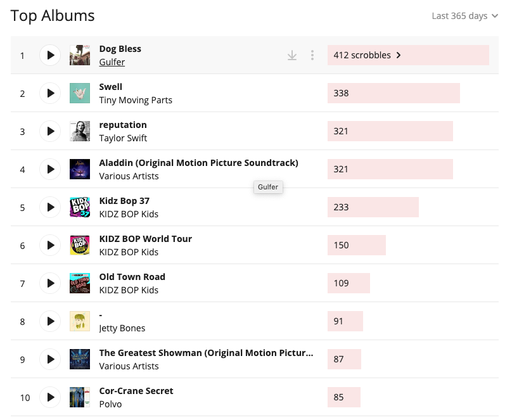Viewport: 512px width, 420px height.
Task: Open the Aladdin soundtrack album link
Action: (198, 163)
